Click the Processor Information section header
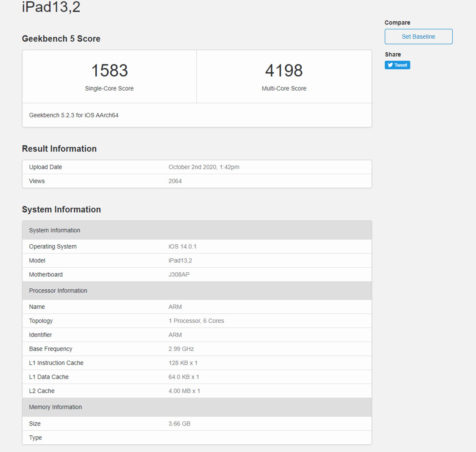The height and width of the screenshot is (452, 476). (58, 291)
